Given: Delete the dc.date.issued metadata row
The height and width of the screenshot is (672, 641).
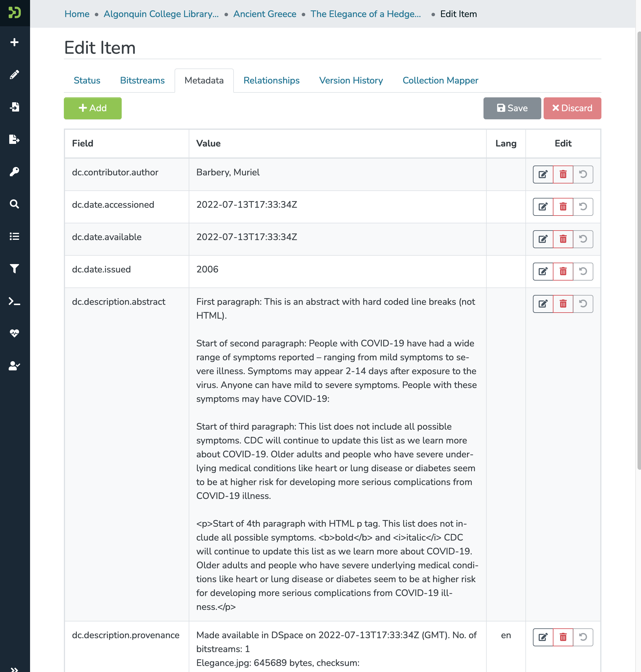Looking at the screenshot, I should tap(563, 272).
